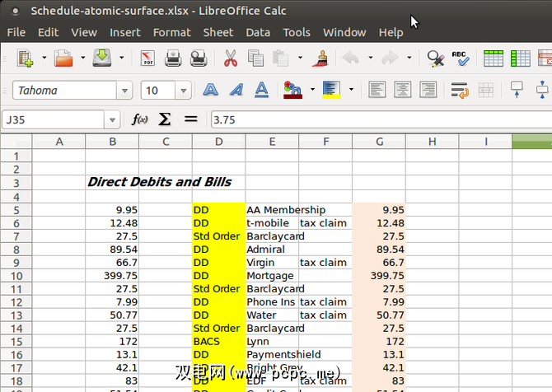Image resolution: width=552 pixels, height=392 pixels.
Task: Click the Print icon in toolbar
Action: point(173,58)
